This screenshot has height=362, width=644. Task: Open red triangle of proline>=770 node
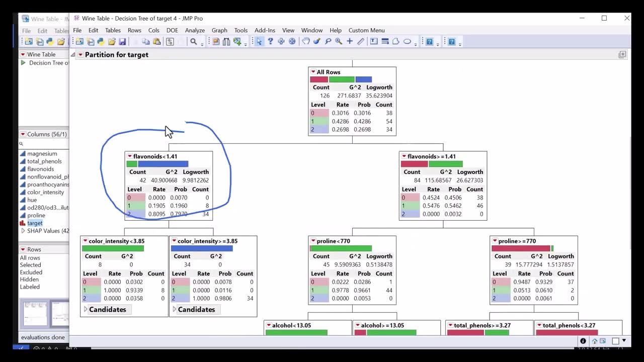[495, 241]
